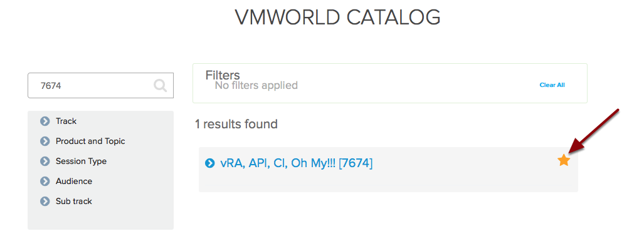Click the VMWORLD CATALOG page title

(337, 18)
